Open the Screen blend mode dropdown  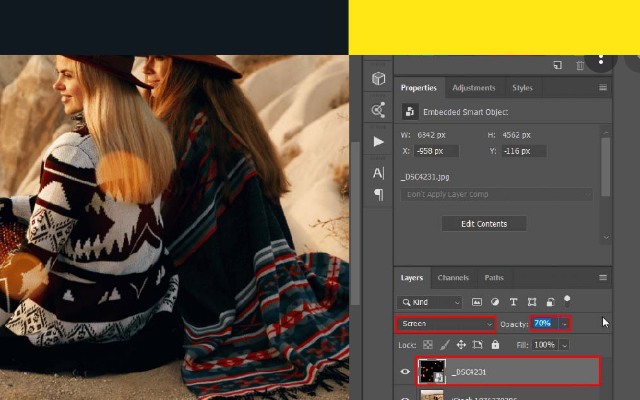[446, 324]
